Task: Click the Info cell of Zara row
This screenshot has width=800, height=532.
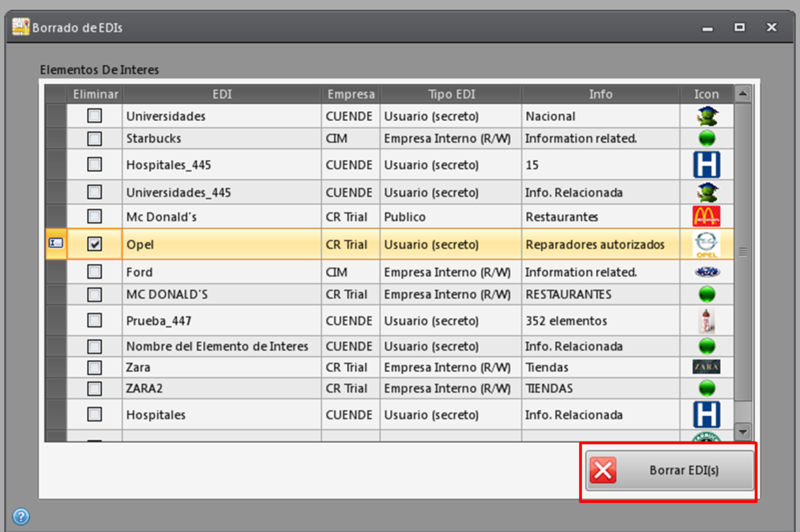Action: 600,367
